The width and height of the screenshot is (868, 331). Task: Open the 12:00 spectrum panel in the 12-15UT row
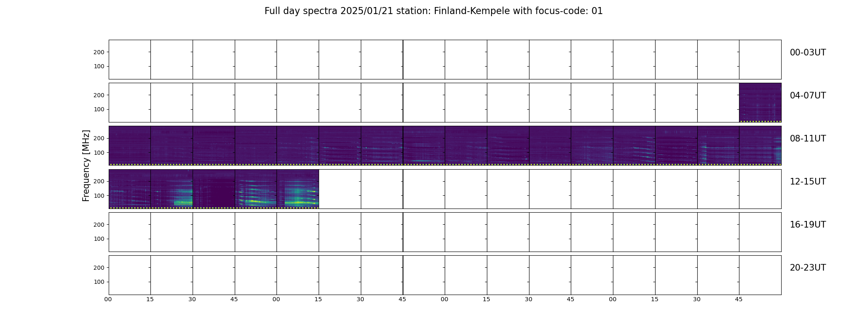(129, 189)
